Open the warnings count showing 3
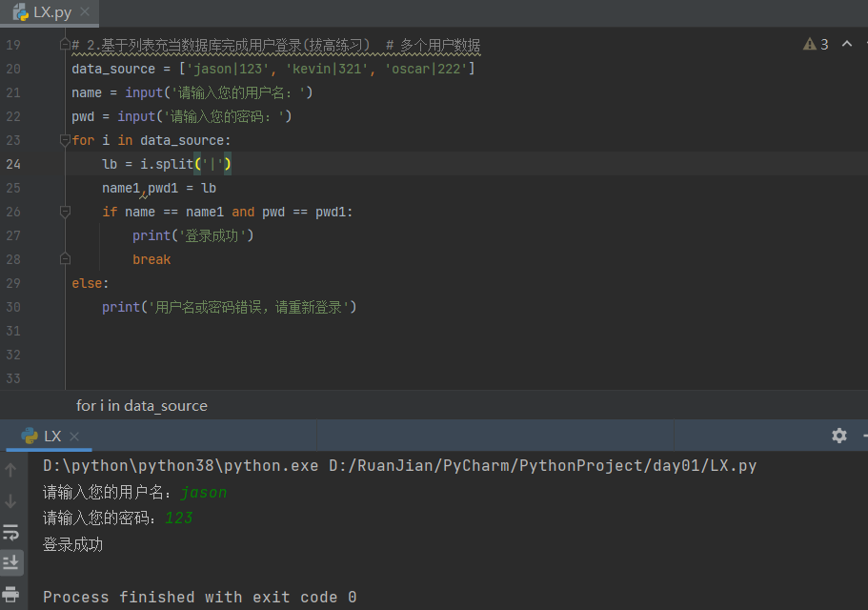This screenshot has width=868, height=610. tap(824, 44)
